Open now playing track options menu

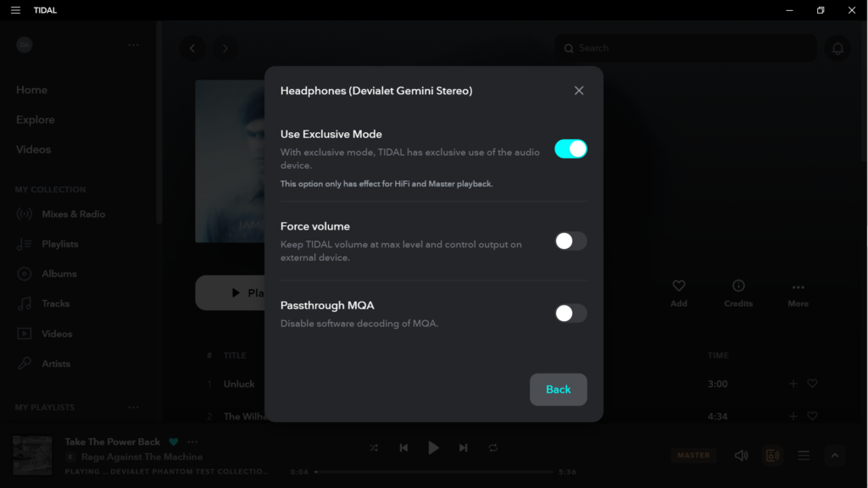192,442
